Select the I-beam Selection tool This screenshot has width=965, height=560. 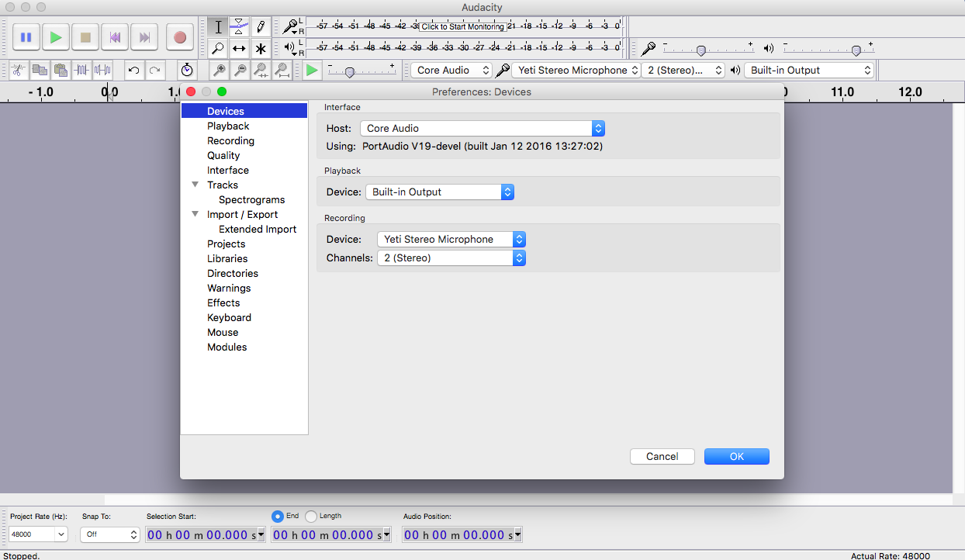[x=218, y=27]
